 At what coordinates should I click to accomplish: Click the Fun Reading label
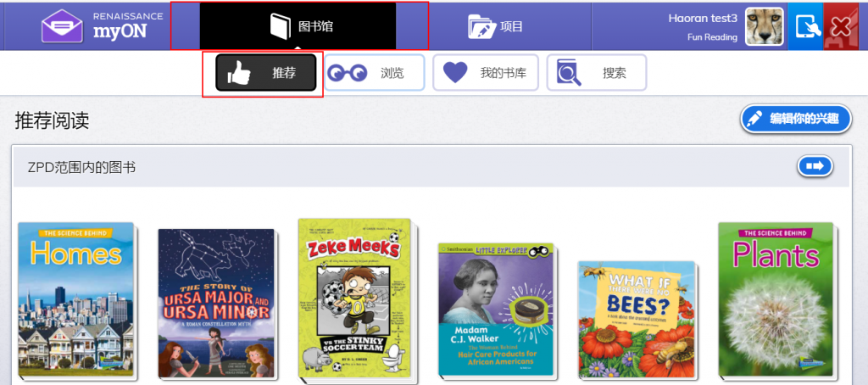(x=712, y=37)
